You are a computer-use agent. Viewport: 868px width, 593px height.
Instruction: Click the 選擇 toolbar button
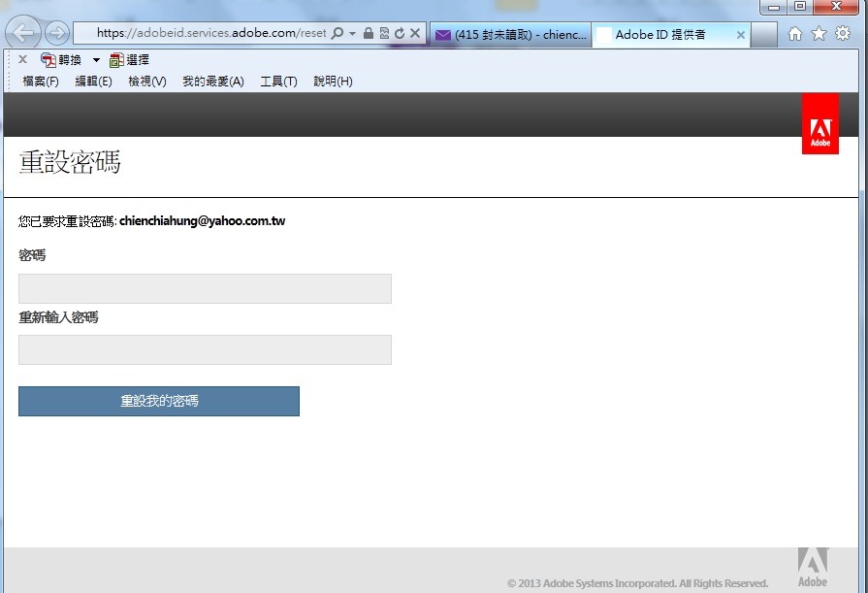click(130, 60)
